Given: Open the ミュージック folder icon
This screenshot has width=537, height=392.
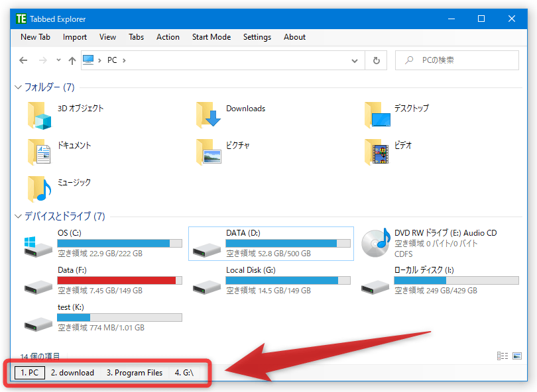Looking at the screenshot, I should click(39, 189).
